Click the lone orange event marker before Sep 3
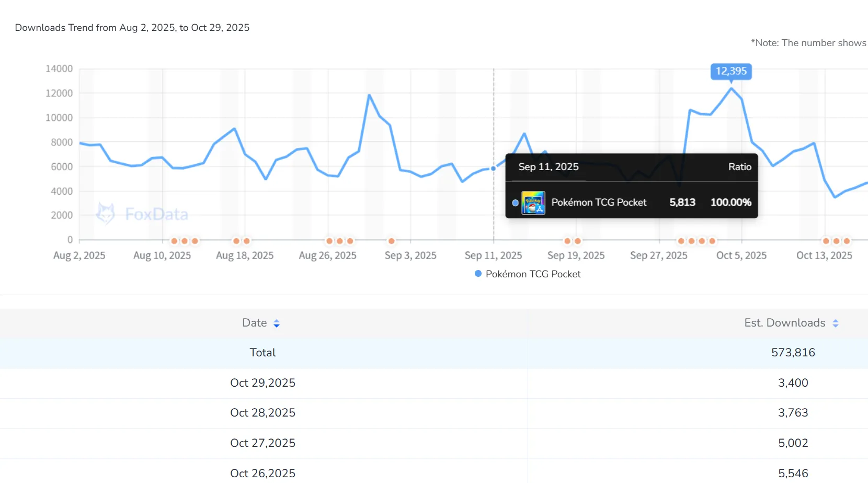Screen dimensions: 868x483 (391, 241)
